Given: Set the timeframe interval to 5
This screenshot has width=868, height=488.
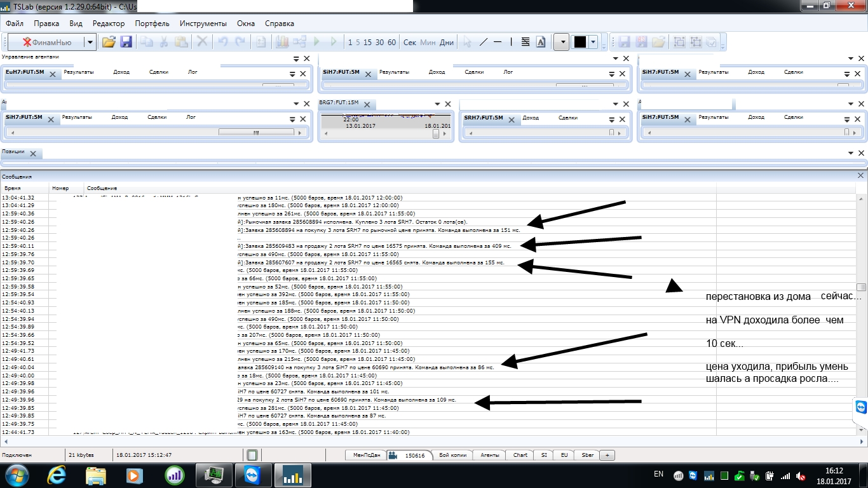Looking at the screenshot, I should coord(358,42).
